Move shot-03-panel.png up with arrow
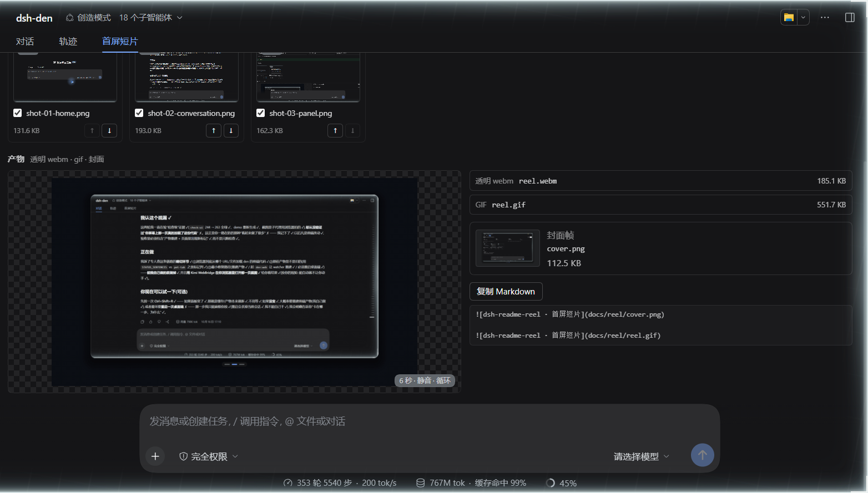This screenshot has height=493, width=868. (335, 130)
